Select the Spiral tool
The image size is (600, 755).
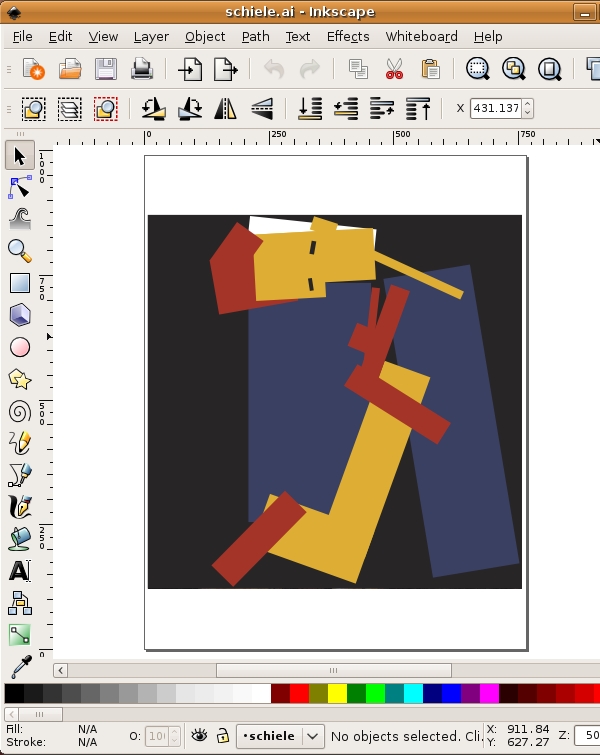(x=20, y=412)
